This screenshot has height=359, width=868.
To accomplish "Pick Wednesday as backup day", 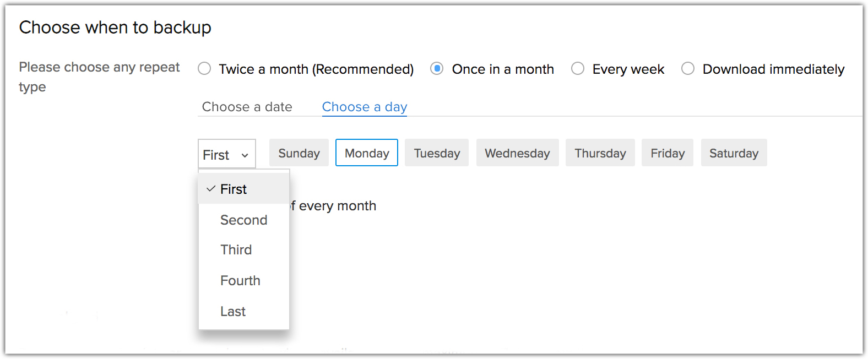I will [517, 153].
